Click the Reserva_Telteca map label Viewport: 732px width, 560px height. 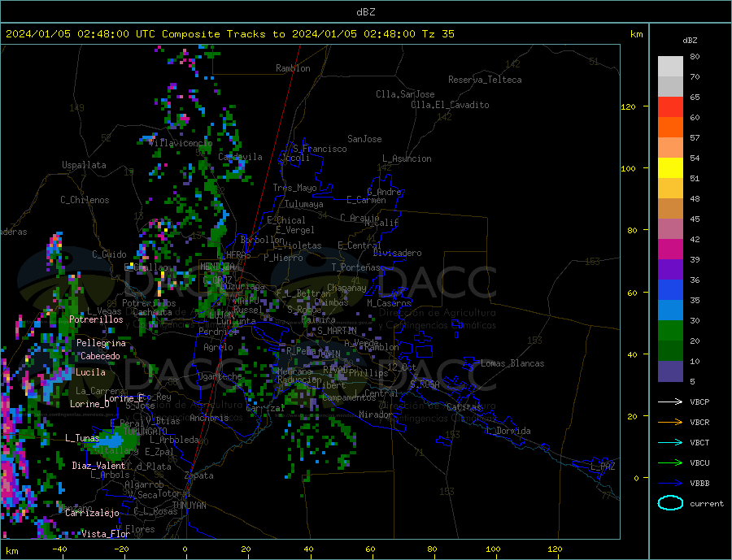click(485, 80)
